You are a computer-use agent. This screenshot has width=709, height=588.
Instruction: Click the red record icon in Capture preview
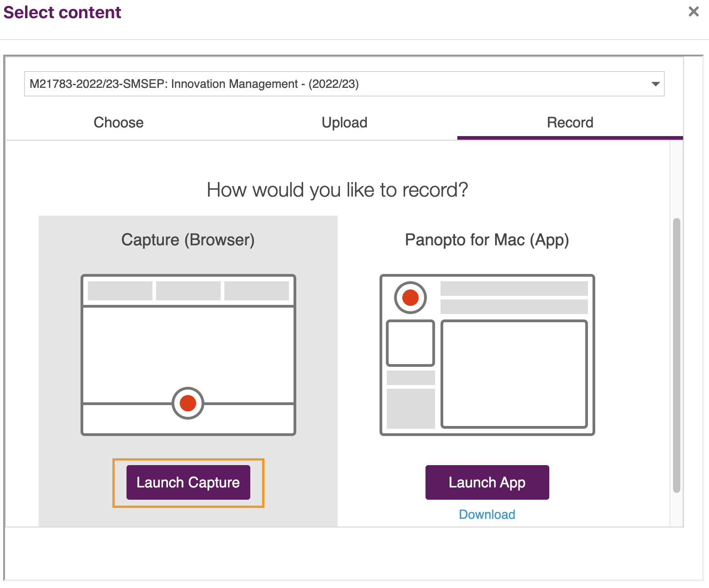coord(187,402)
